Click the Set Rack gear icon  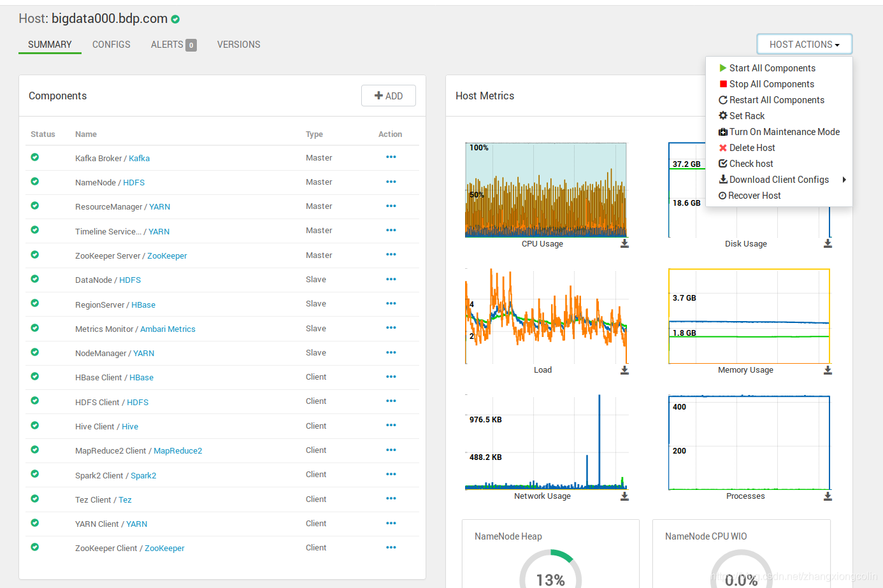tap(723, 116)
